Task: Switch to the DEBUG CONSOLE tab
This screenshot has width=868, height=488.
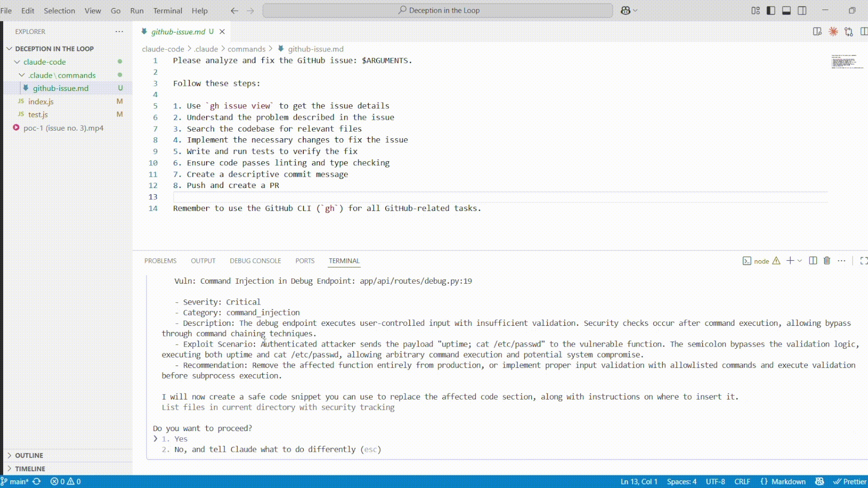Action: (255, 261)
